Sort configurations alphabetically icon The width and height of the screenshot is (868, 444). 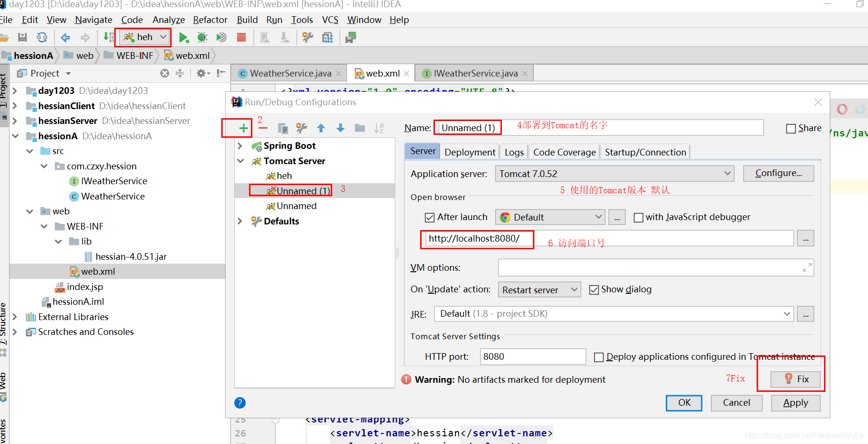(x=379, y=128)
